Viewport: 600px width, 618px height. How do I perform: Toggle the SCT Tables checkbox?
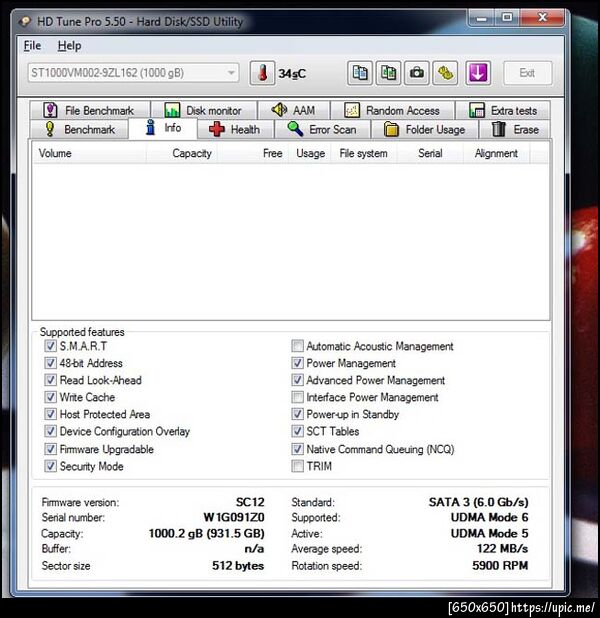(x=298, y=431)
